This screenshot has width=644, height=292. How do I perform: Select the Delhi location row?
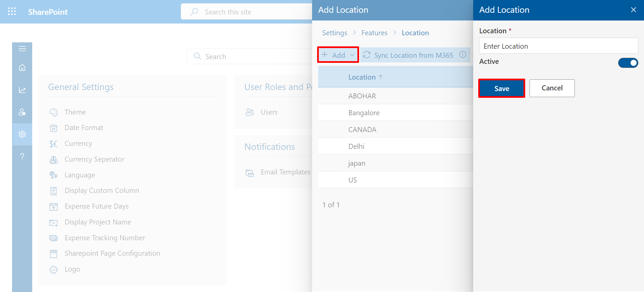pos(395,146)
